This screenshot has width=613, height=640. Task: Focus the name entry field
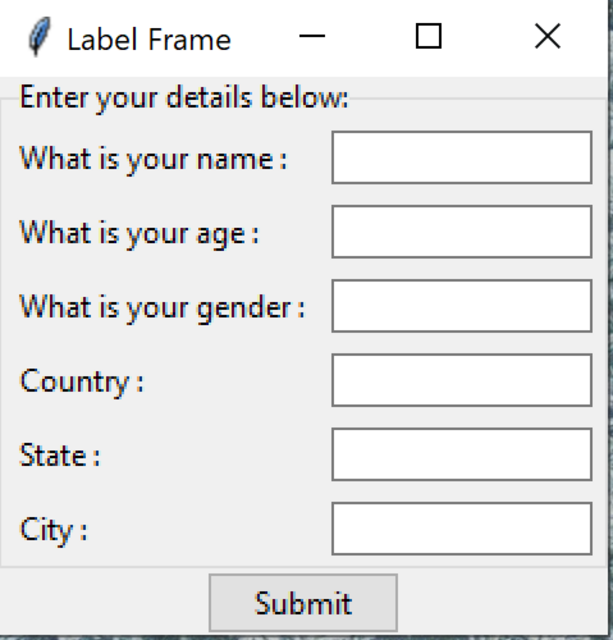pos(461,158)
